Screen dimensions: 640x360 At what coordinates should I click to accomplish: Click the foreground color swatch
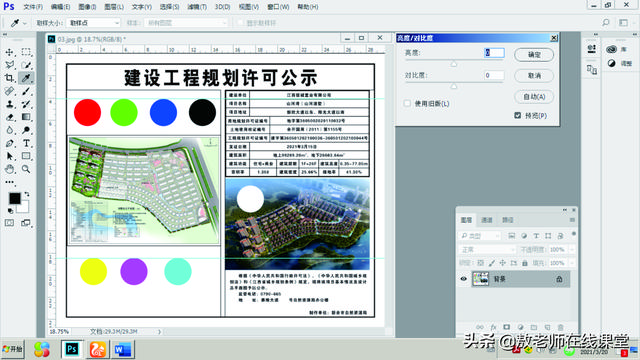click(15, 198)
